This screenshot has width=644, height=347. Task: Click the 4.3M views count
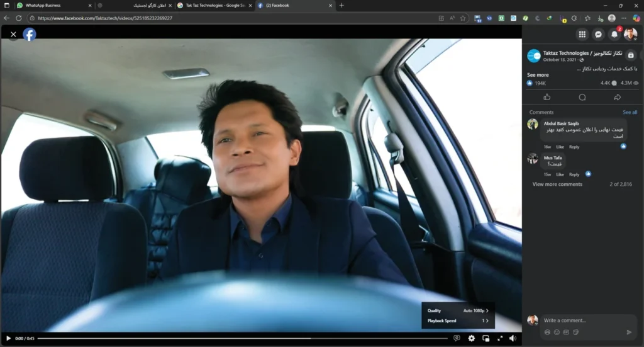pyautogui.click(x=629, y=83)
